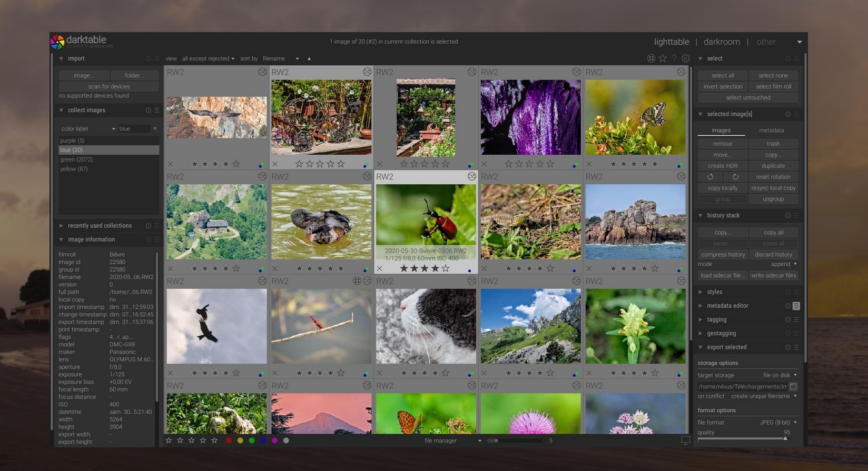Toggle sort order direction arrow
This screenshot has height=471, width=868.
(309, 58)
